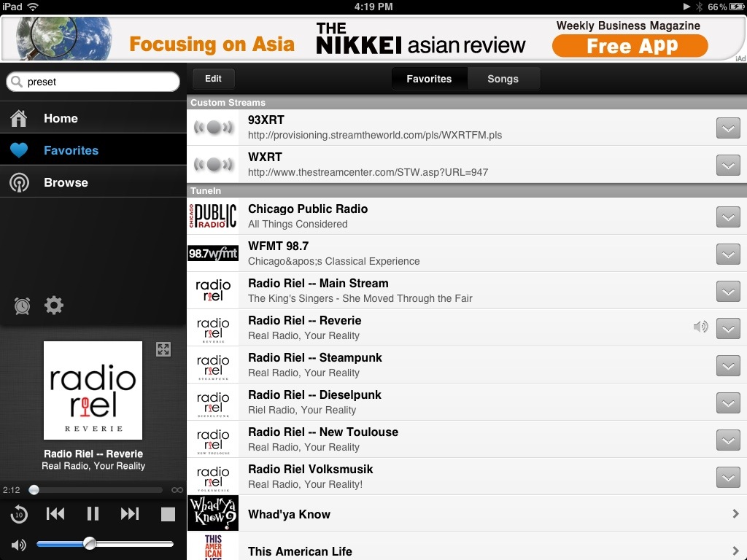The width and height of the screenshot is (747, 560).
Task: Open the settings gear
Action: [53, 306]
